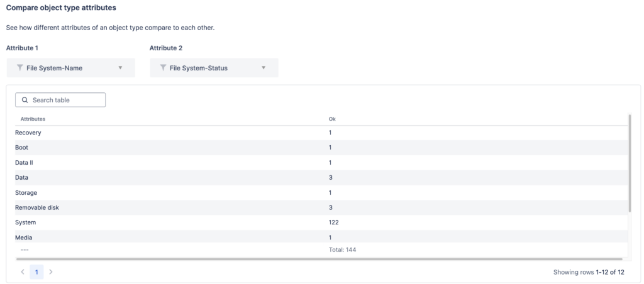644x284 pixels.
Task: Click the vertical scrollbar of the table
Action: (630, 163)
